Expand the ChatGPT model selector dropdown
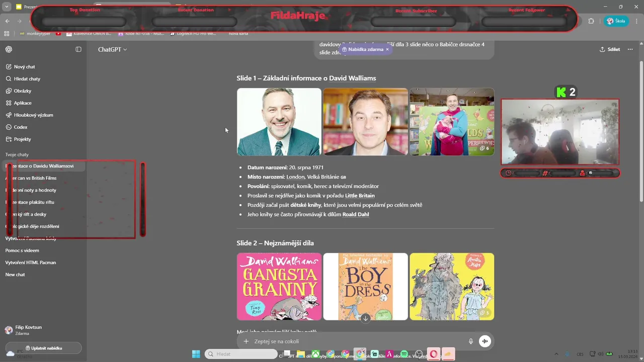 coord(113,49)
